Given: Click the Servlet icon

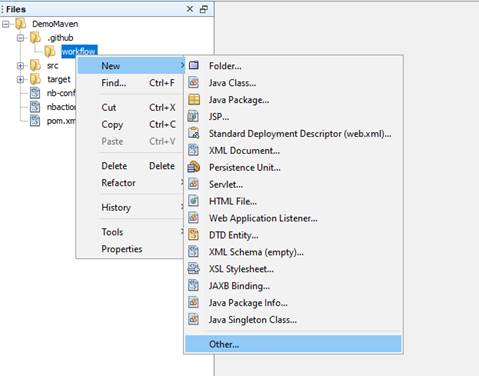Looking at the screenshot, I should click(x=194, y=184).
